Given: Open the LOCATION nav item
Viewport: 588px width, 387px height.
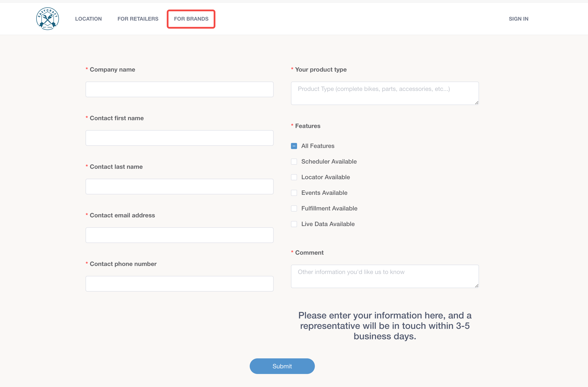Looking at the screenshot, I should tap(88, 19).
